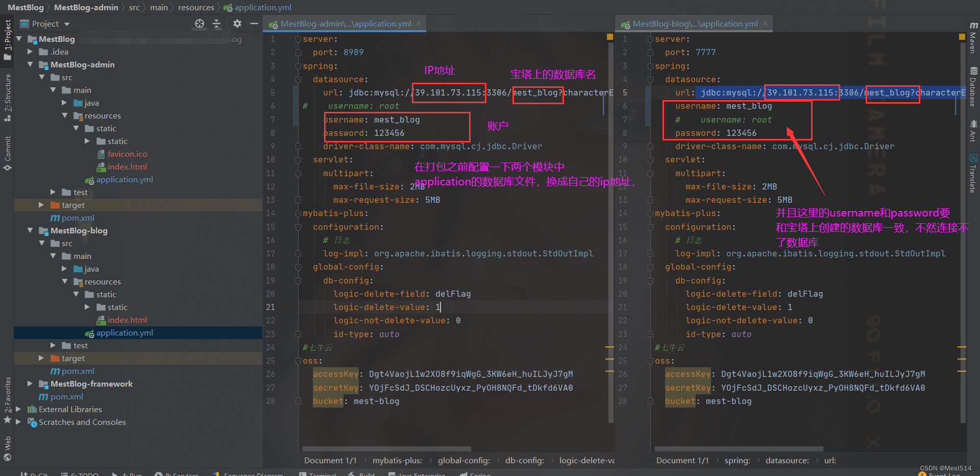Screen dimensions: 980x476
Task: Fold oss block in right editor
Action: tap(650, 361)
